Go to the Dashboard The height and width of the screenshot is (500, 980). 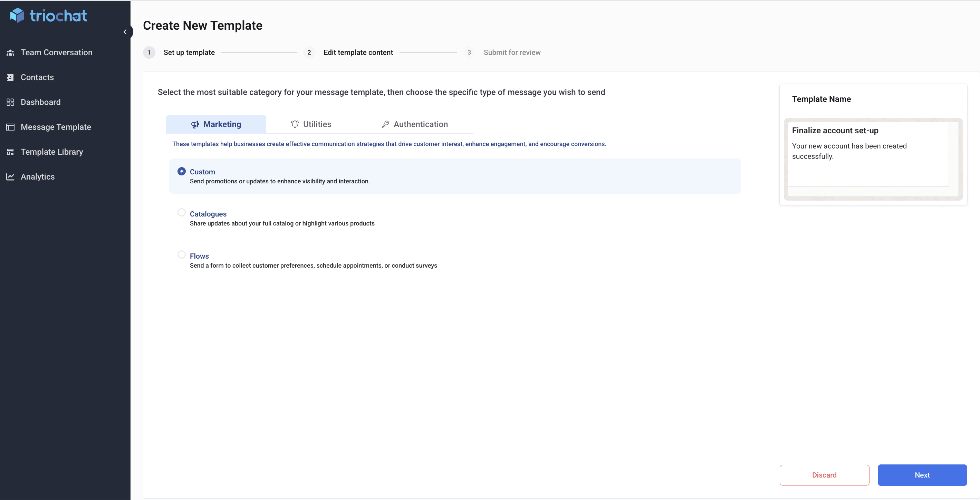click(40, 102)
